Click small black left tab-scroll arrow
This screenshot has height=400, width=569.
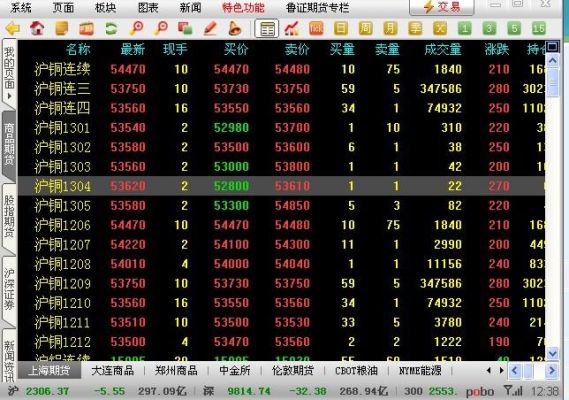[x=488, y=371]
